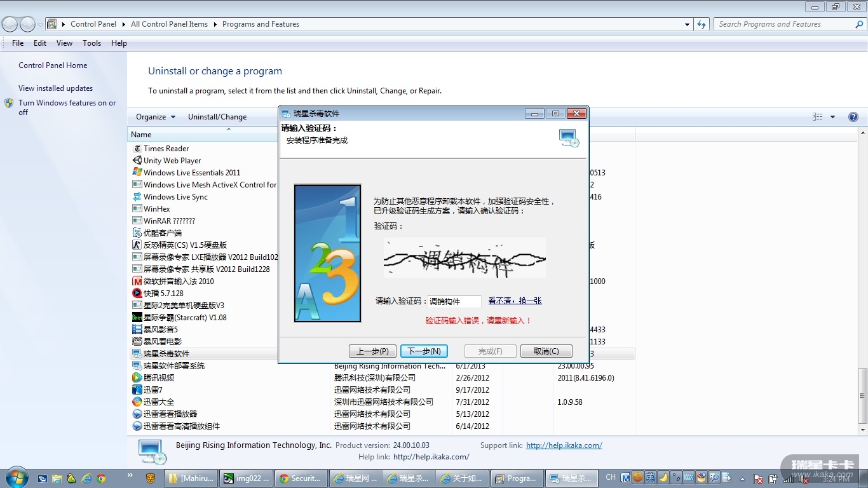Click the muted volume tray icon
This screenshot has height=488, width=868.
[x=803, y=478]
